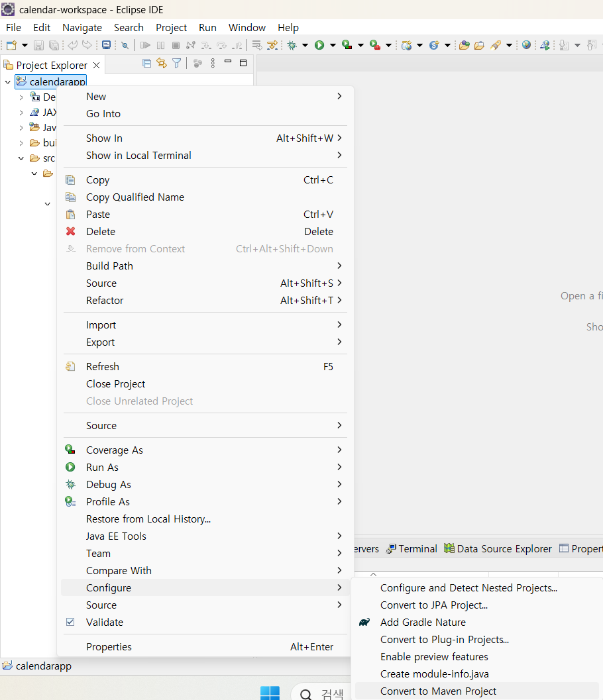Click the Open Web Browser globe icon
Viewport: 603px width, 700px height.
click(527, 45)
